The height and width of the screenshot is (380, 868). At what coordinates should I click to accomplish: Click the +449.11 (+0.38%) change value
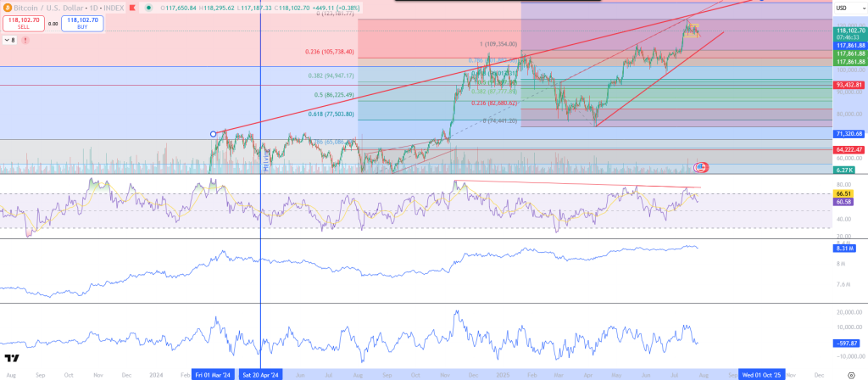tap(336, 8)
